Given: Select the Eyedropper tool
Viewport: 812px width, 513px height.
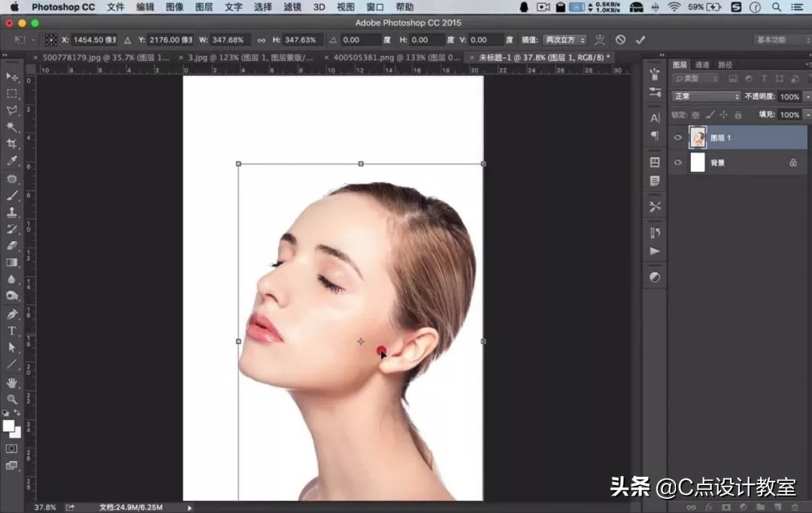Looking at the screenshot, I should click(x=12, y=161).
